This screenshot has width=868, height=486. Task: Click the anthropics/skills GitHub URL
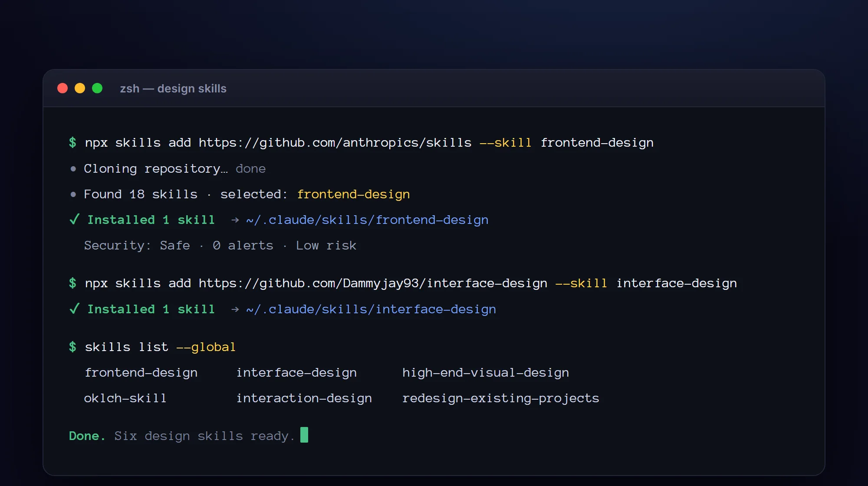(x=335, y=143)
